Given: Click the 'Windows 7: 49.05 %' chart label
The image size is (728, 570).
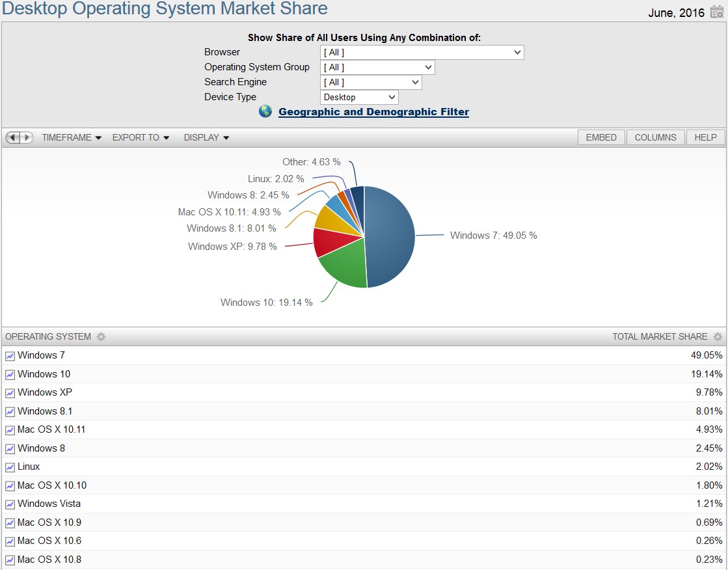Looking at the screenshot, I should (494, 236).
